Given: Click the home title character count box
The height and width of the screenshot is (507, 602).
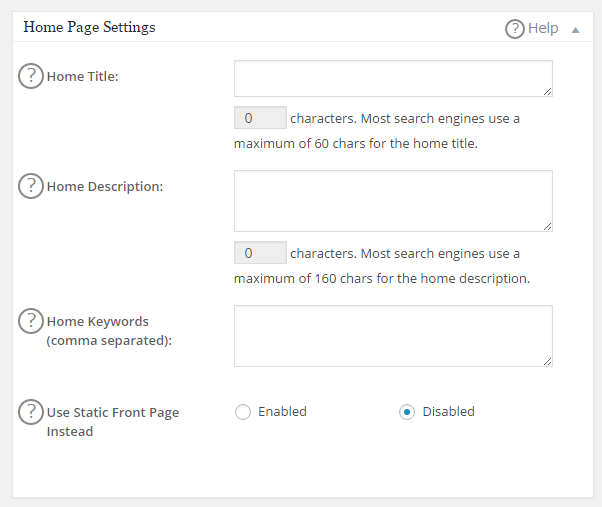Looking at the screenshot, I should (260, 118).
